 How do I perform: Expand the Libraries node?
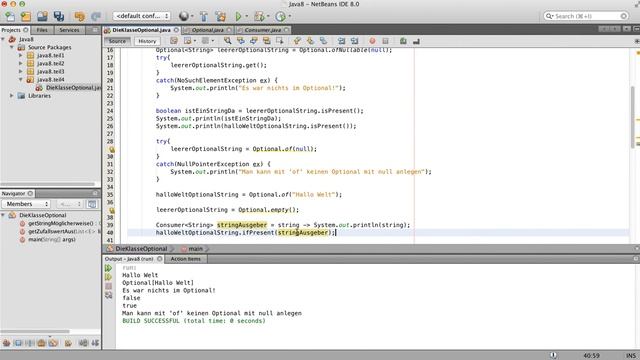tap(12, 96)
